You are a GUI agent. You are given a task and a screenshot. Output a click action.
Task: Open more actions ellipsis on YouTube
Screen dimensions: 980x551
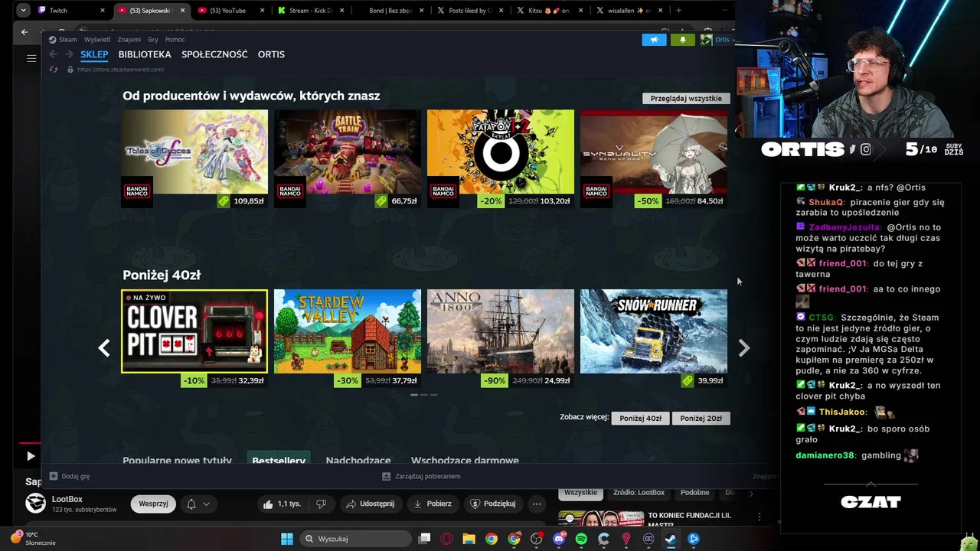[x=537, y=504]
